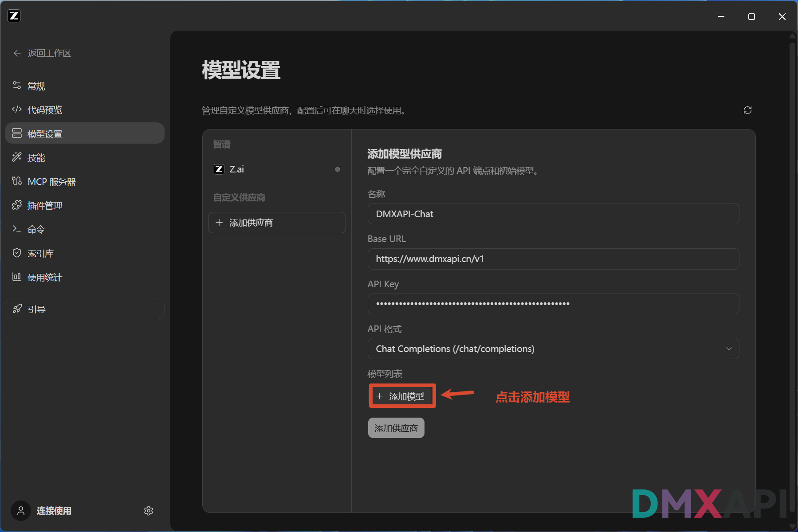Click 返回工作区 to return to workspace
798x532 pixels.
[49, 53]
